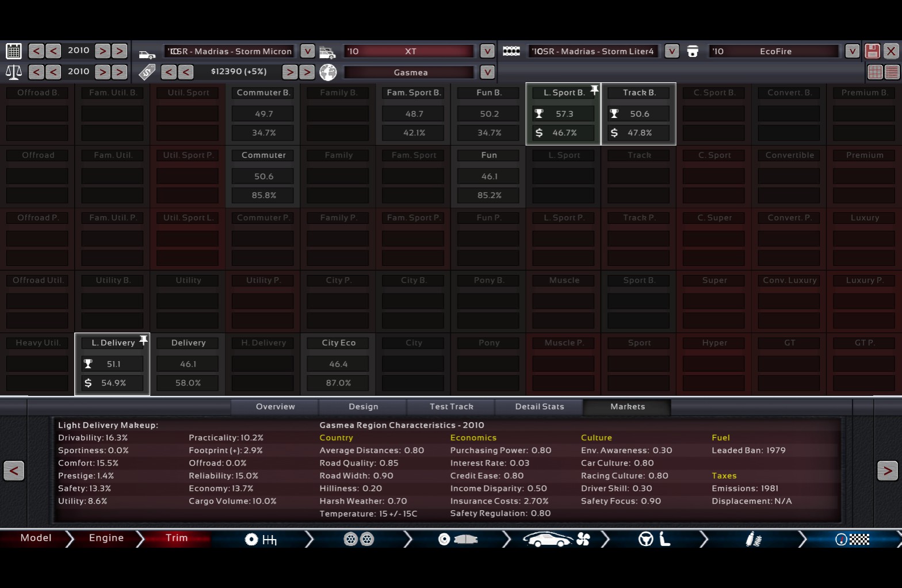Close the designer with the X icon
The image size is (902, 588).
[891, 51]
